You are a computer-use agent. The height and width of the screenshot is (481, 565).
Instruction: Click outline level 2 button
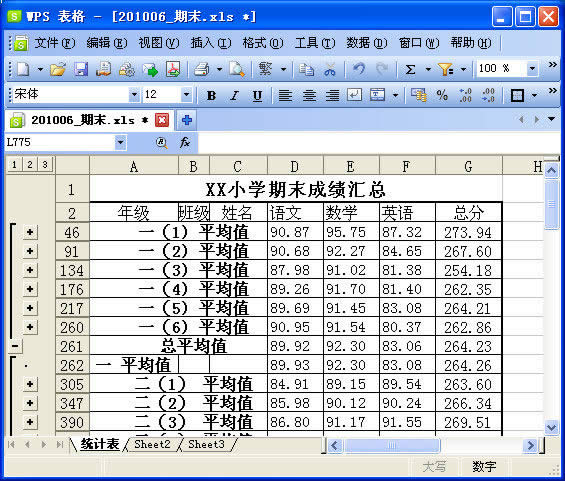pos(30,165)
